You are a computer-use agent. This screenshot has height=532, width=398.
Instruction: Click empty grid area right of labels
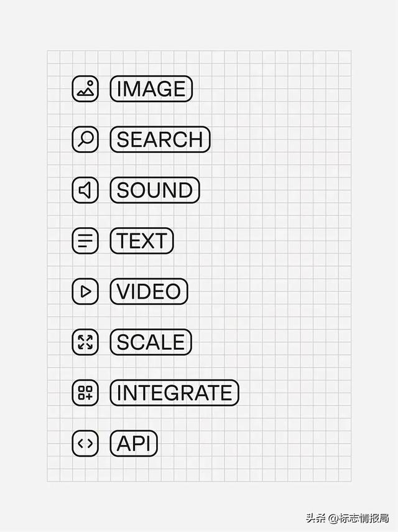click(292, 249)
